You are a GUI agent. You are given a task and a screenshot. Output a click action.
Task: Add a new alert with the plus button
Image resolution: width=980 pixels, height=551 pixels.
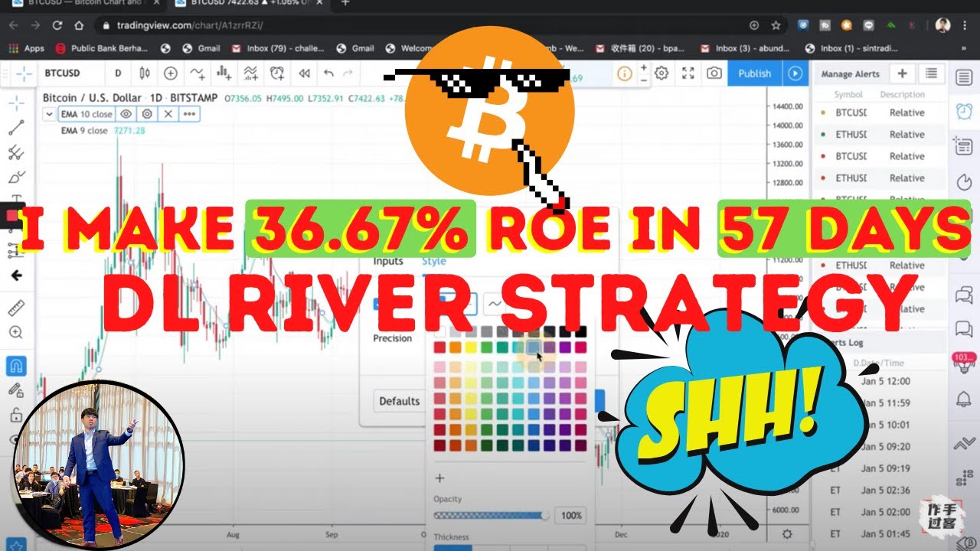click(903, 73)
